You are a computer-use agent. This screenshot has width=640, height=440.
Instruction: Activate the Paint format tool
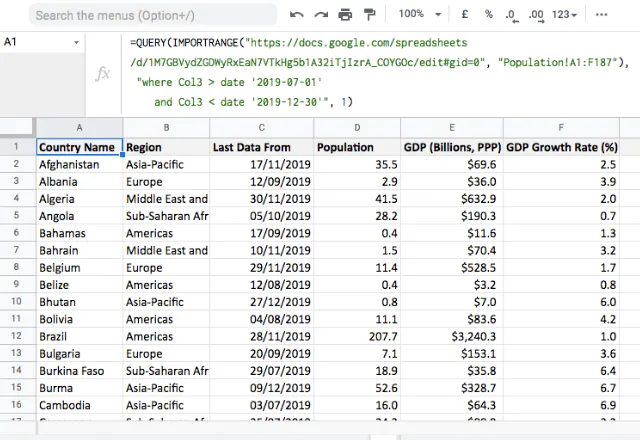(x=369, y=15)
